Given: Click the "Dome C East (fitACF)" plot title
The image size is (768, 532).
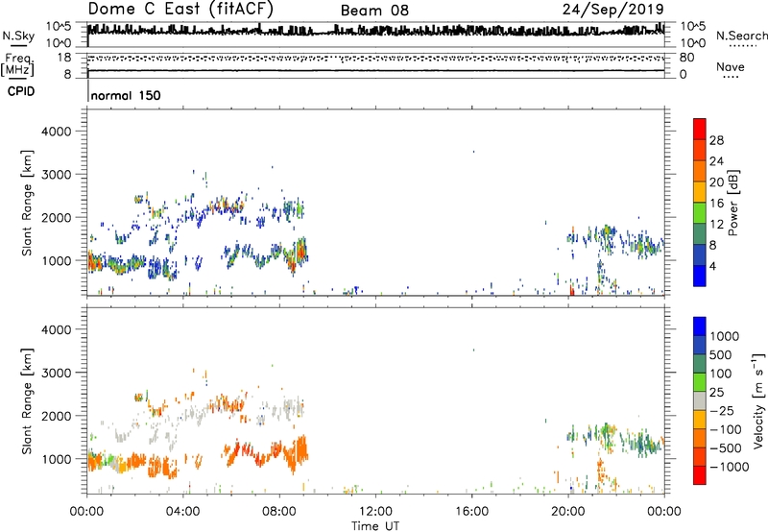Looking at the screenshot, I should pos(180,10).
